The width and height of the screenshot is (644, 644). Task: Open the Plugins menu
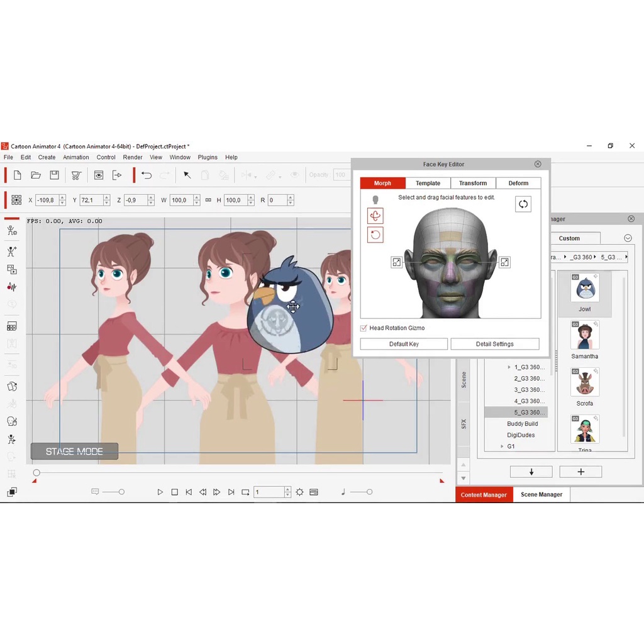coord(208,157)
